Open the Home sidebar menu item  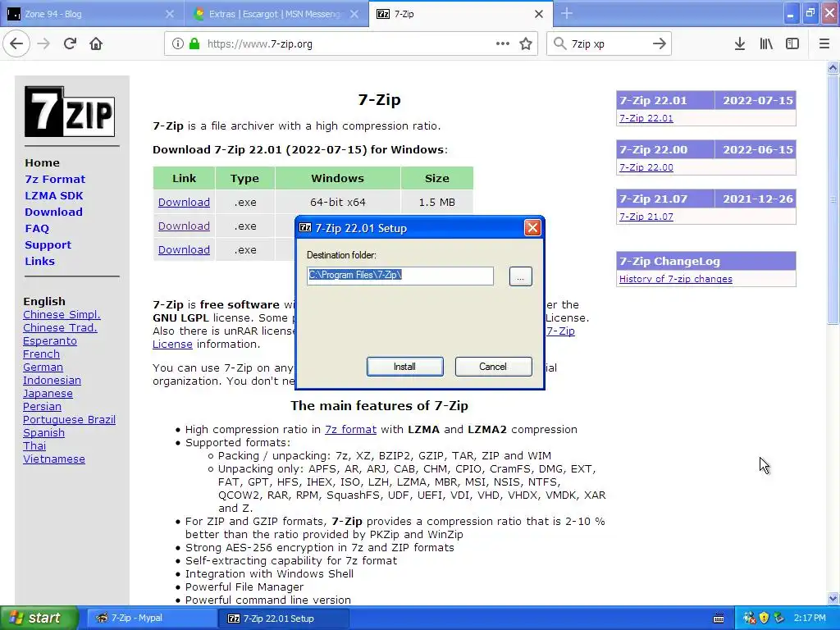[43, 162]
